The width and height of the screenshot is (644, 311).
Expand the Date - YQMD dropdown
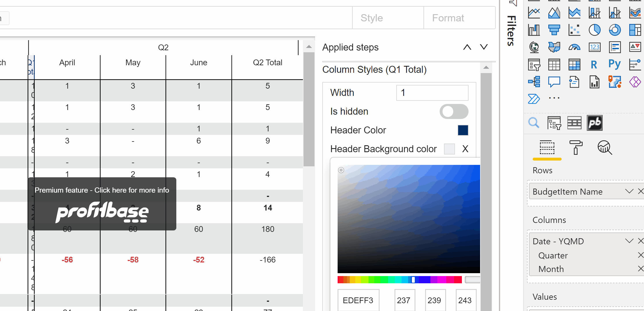629,241
